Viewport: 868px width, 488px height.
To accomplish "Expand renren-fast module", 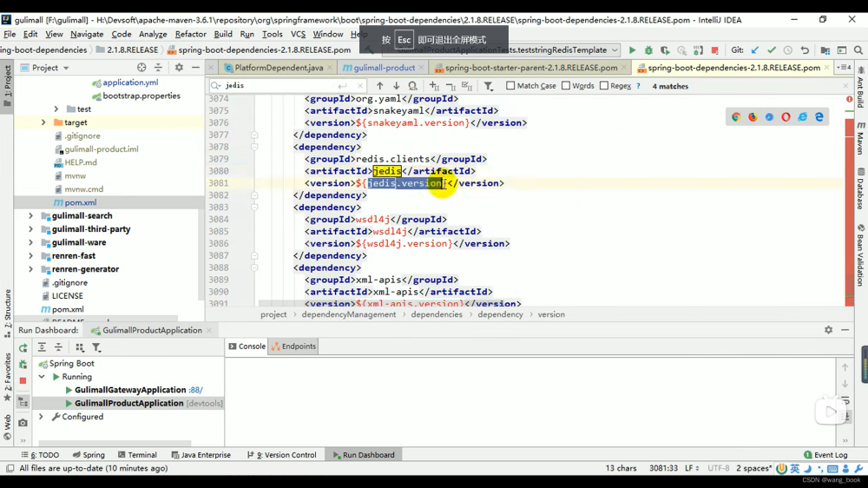I will pyautogui.click(x=31, y=255).
